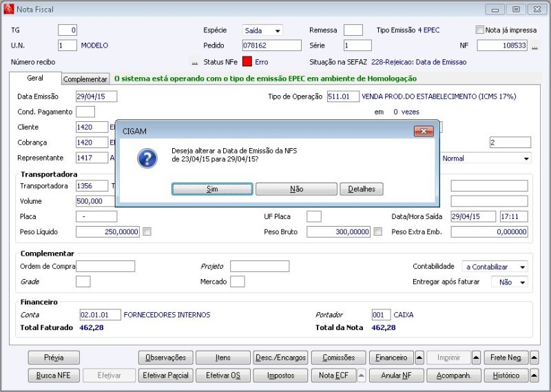This screenshot has width=551, height=392.
Task: Open the ellipsis lookup next to NF field
Action: pos(534,45)
